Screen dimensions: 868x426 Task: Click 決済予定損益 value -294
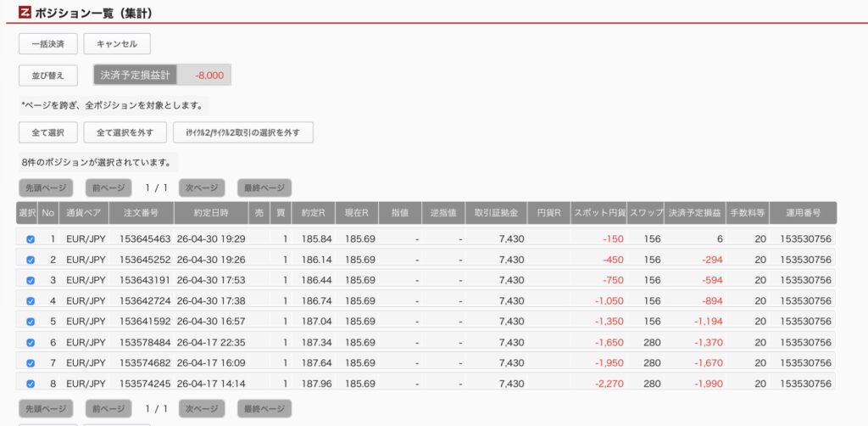(x=711, y=260)
